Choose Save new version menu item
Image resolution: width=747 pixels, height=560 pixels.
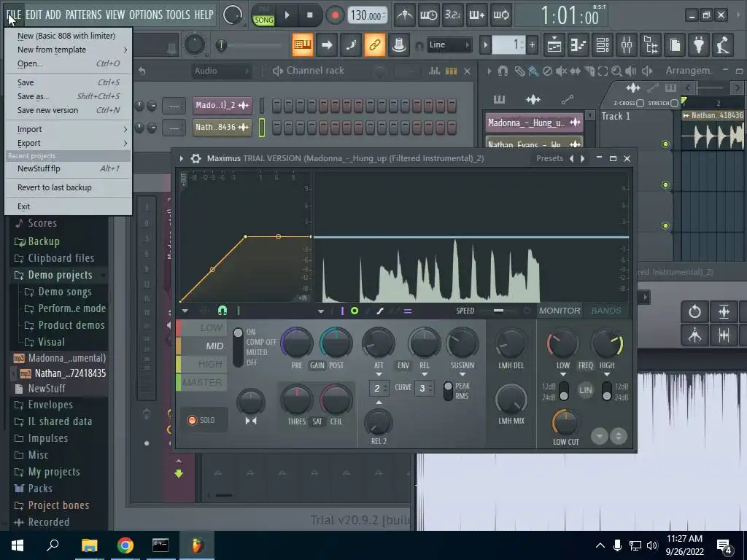pyautogui.click(x=68, y=110)
